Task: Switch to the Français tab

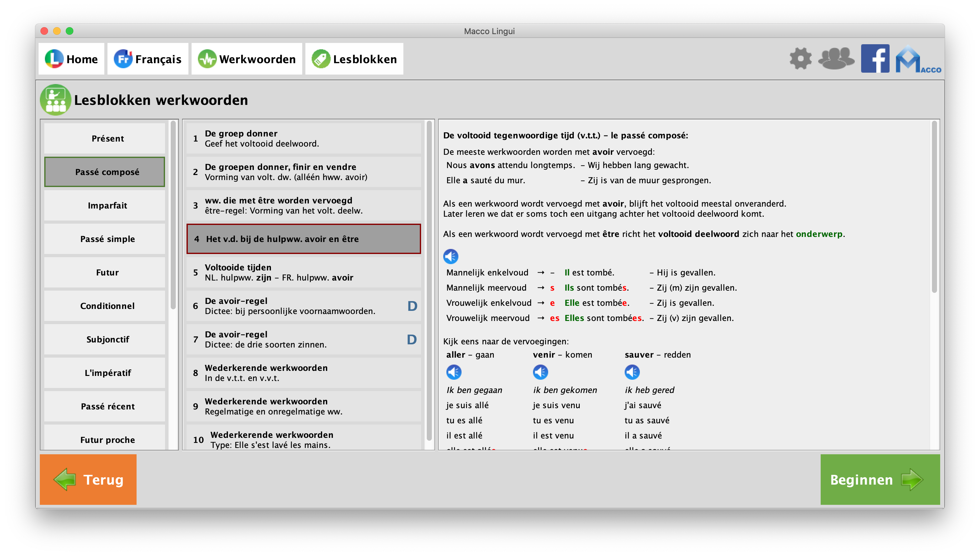Action: (x=148, y=59)
